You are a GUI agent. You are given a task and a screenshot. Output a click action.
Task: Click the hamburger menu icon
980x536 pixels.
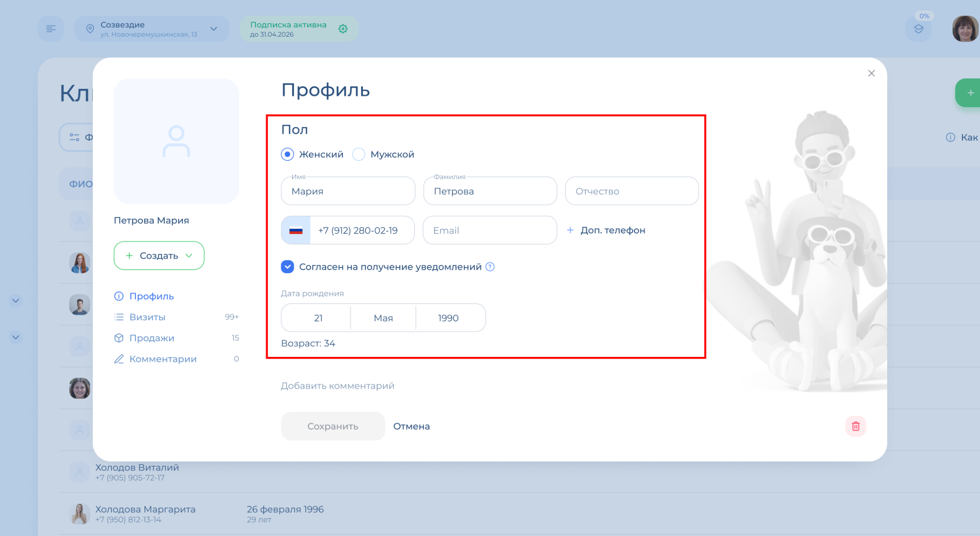pyautogui.click(x=51, y=29)
